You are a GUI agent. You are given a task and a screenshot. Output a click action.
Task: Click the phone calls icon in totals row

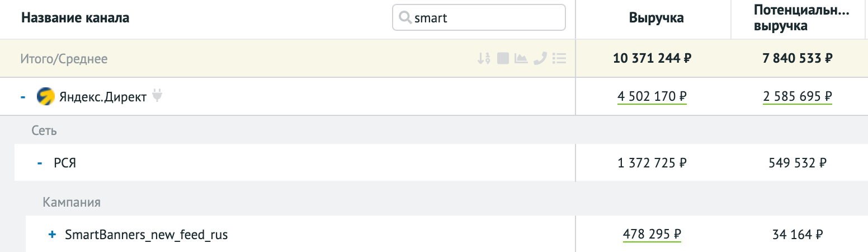pos(540,58)
